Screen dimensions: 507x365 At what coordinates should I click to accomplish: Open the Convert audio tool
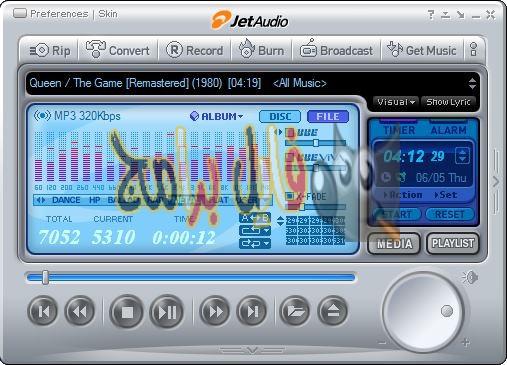point(118,50)
